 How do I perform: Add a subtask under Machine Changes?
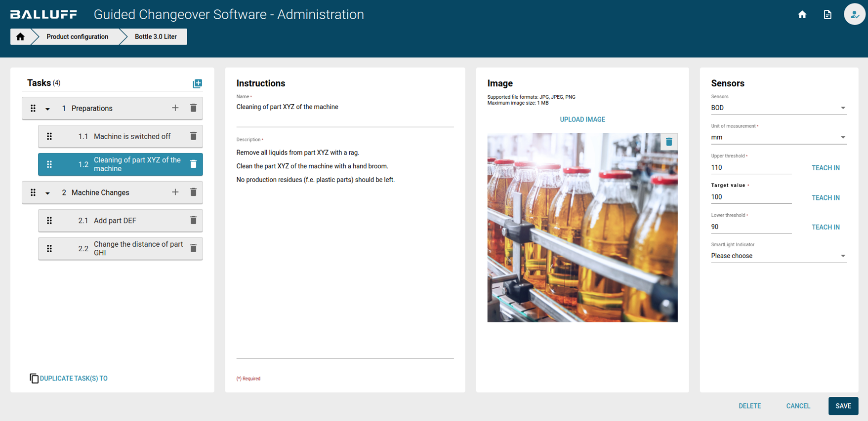point(175,192)
